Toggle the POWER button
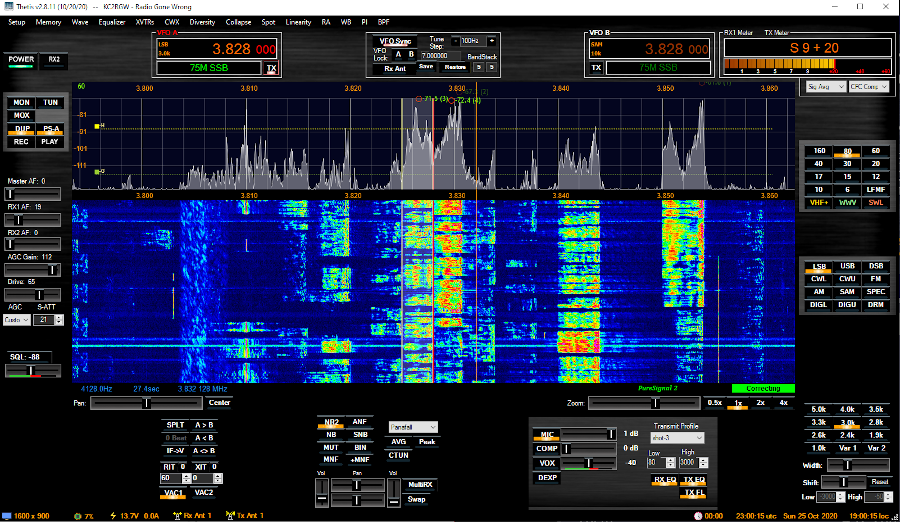This screenshot has height=522, width=900. pyautogui.click(x=21, y=60)
